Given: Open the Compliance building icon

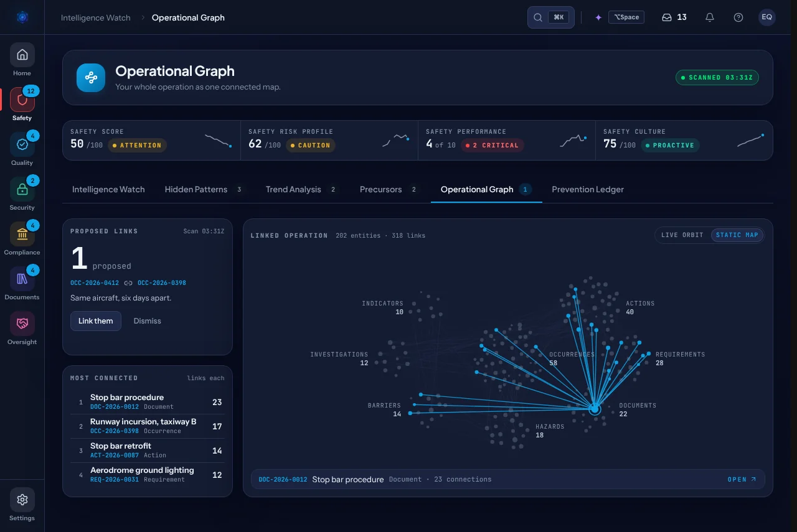Looking at the screenshot, I should (22, 234).
